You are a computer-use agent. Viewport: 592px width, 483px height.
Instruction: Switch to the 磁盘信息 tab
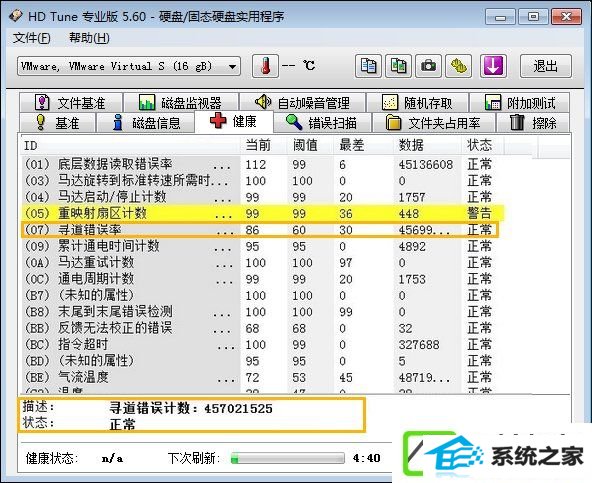[x=146, y=123]
